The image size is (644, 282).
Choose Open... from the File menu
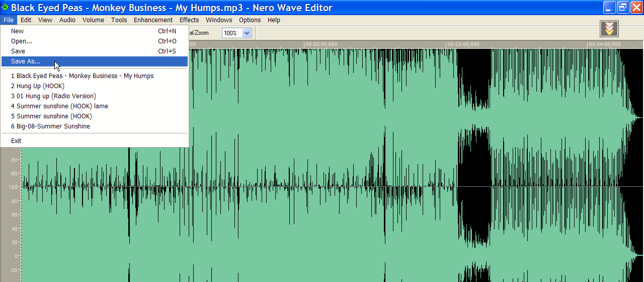coord(94,41)
